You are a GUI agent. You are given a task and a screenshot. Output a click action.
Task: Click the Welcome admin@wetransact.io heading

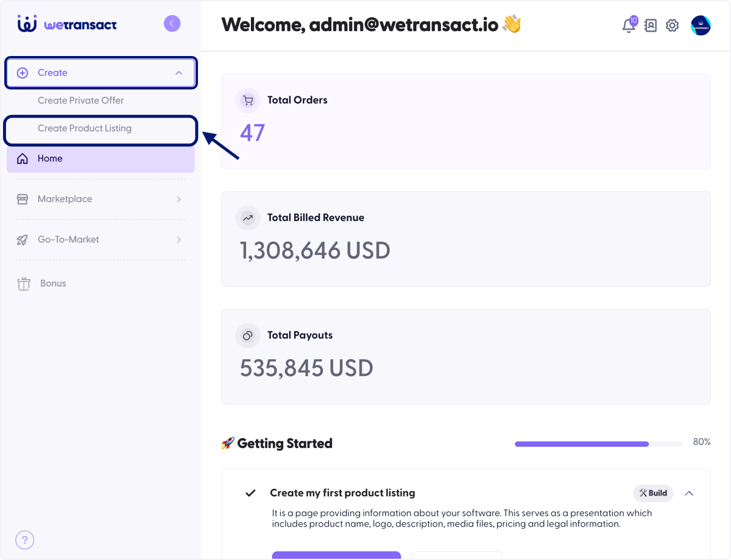pos(371,25)
